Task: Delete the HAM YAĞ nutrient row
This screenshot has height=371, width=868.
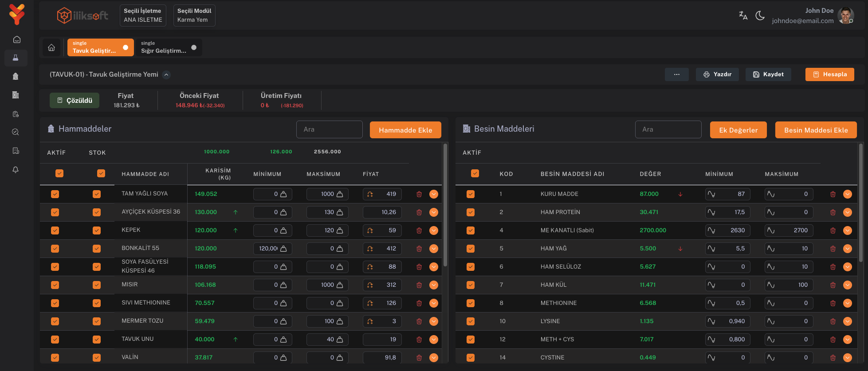Action: tap(833, 249)
